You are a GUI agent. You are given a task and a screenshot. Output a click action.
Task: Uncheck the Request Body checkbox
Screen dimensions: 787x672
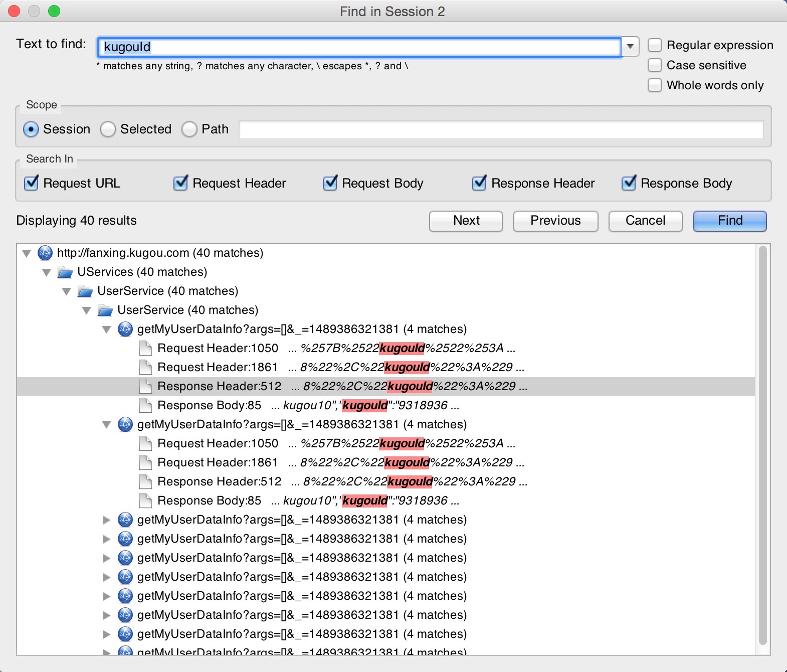click(330, 183)
